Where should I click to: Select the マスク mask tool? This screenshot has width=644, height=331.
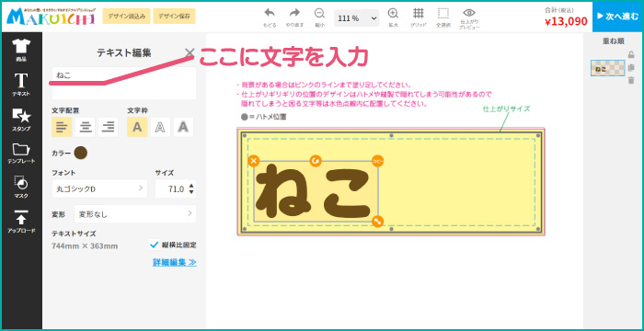[21, 188]
